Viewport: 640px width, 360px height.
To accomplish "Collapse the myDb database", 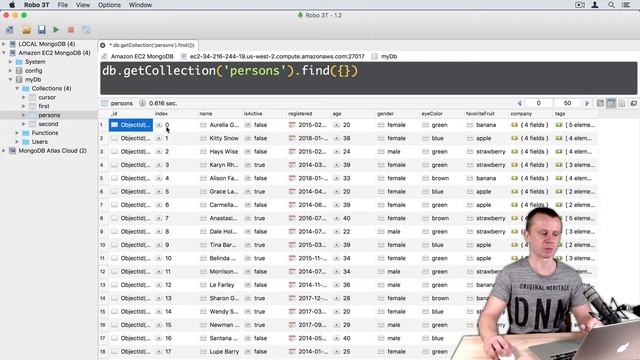I will click(x=10, y=80).
